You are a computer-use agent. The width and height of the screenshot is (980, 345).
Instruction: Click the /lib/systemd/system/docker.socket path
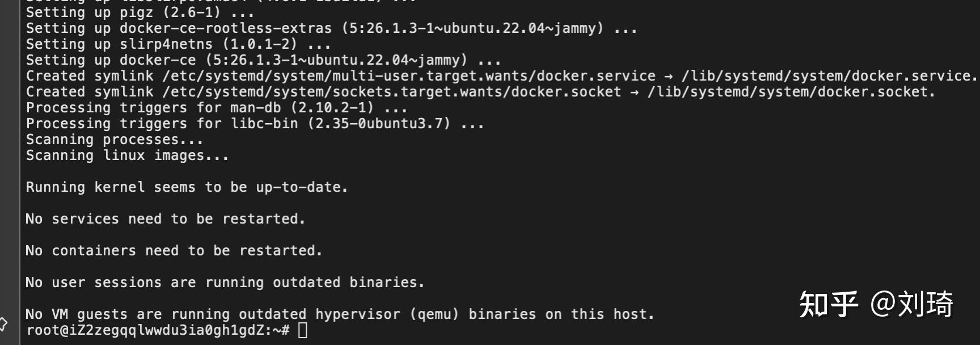click(x=791, y=92)
